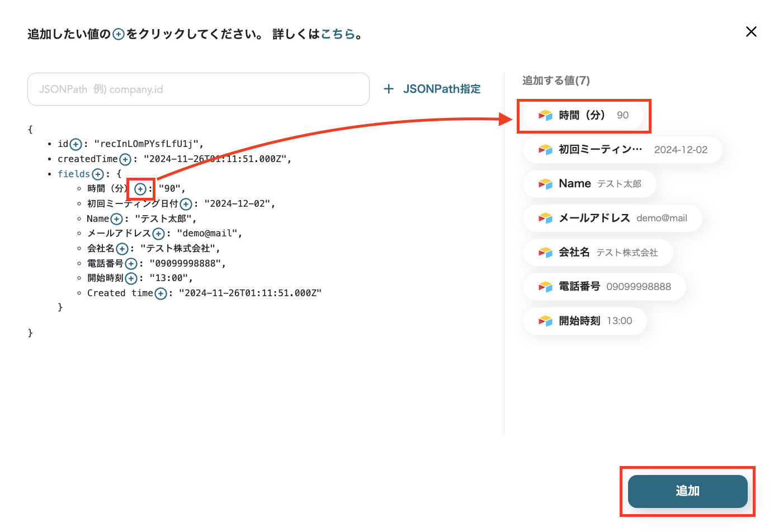Select the 開始時刻 13:00 chip text
Viewport: 774px width, 532px height.
(x=596, y=321)
